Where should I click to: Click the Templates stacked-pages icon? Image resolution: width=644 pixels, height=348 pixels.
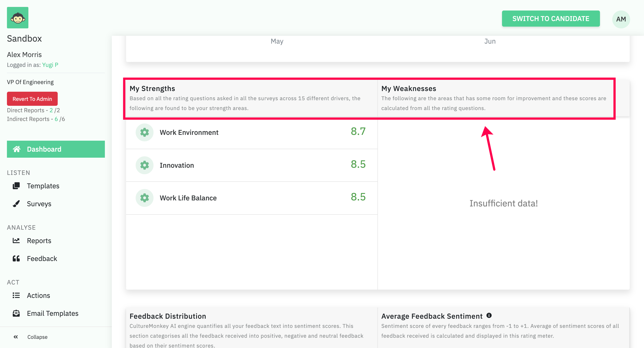pyautogui.click(x=16, y=186)
